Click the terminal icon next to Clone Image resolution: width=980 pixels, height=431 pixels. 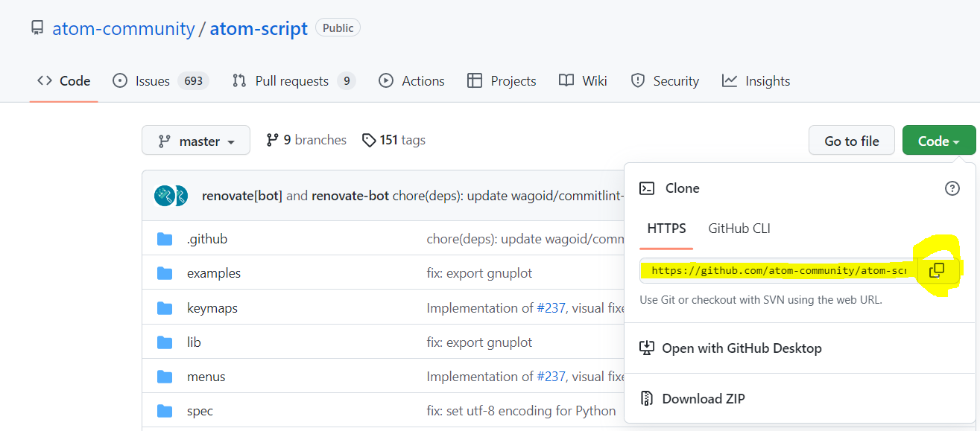click(647, 188)
